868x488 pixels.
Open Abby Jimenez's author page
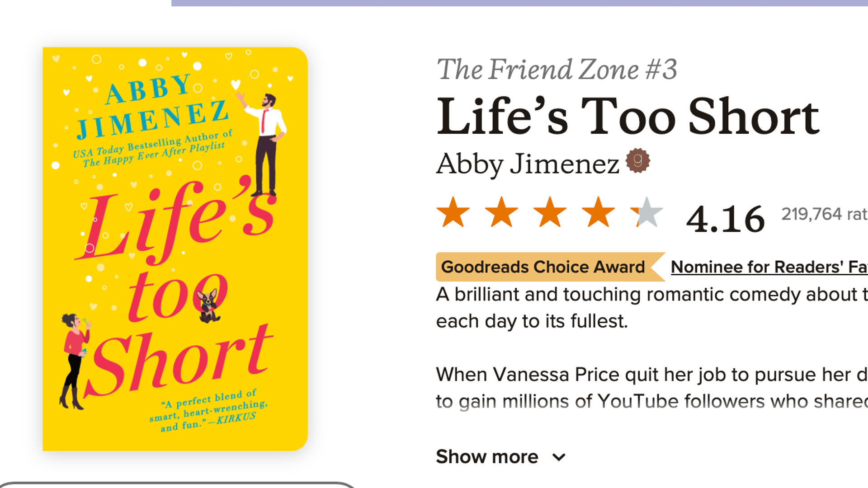527,164
